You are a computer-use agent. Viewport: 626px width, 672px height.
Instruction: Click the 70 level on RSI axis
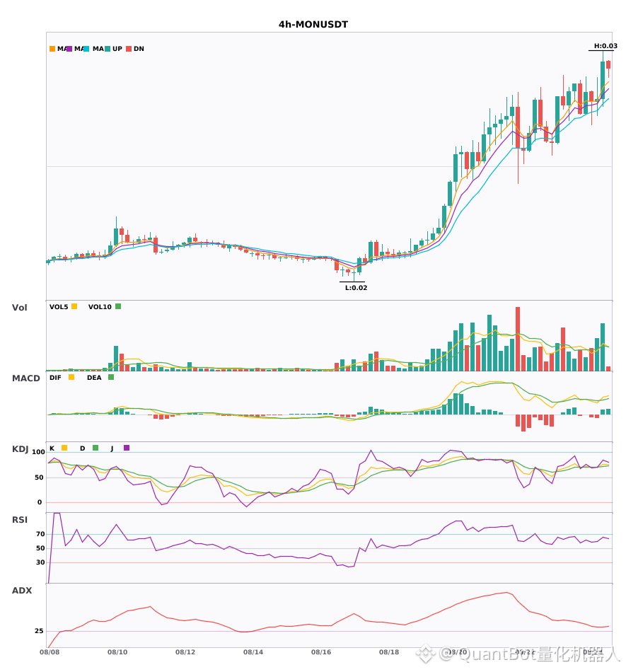click(x=40, y=534)
